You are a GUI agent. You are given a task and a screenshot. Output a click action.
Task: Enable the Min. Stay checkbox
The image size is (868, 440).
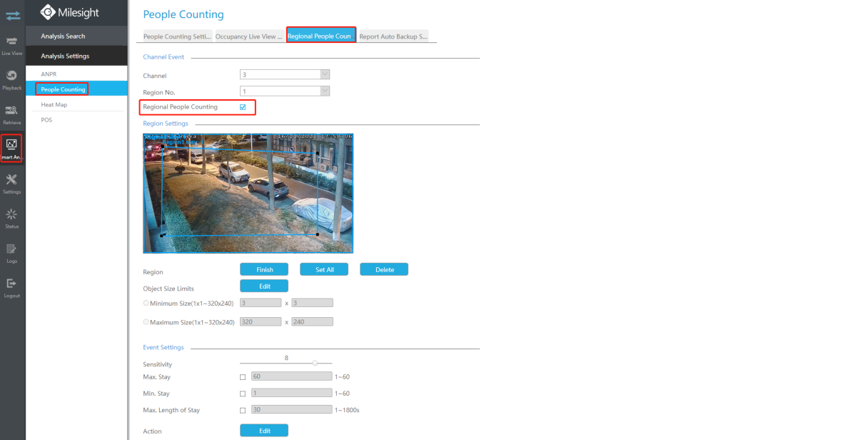[243, 394]
